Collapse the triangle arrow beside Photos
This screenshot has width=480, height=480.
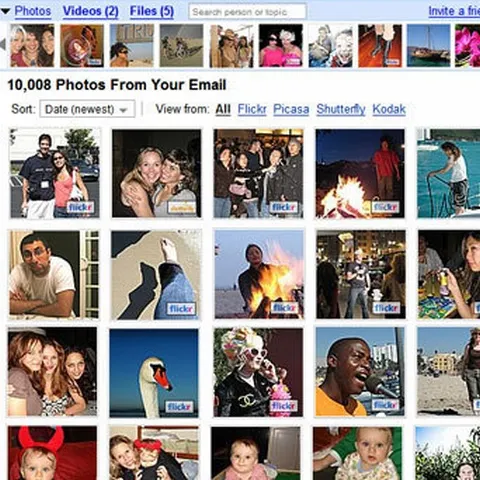coord(5,11)
